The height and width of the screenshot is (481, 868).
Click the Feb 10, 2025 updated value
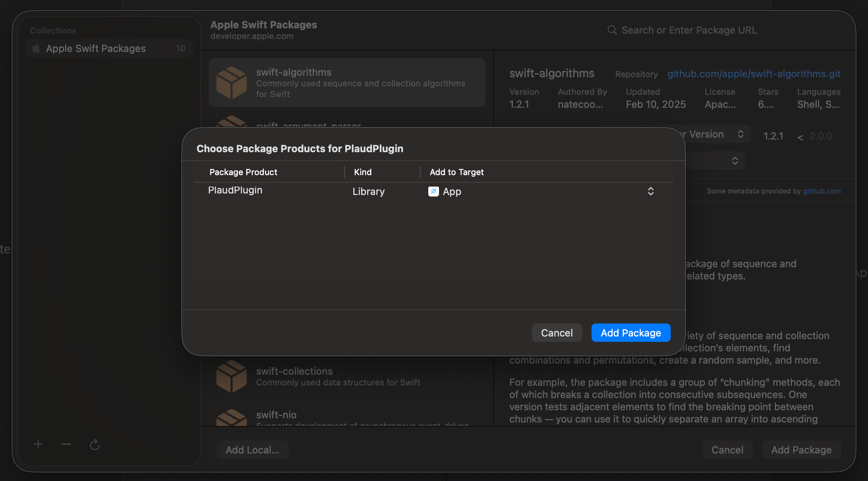pos(656,104)
